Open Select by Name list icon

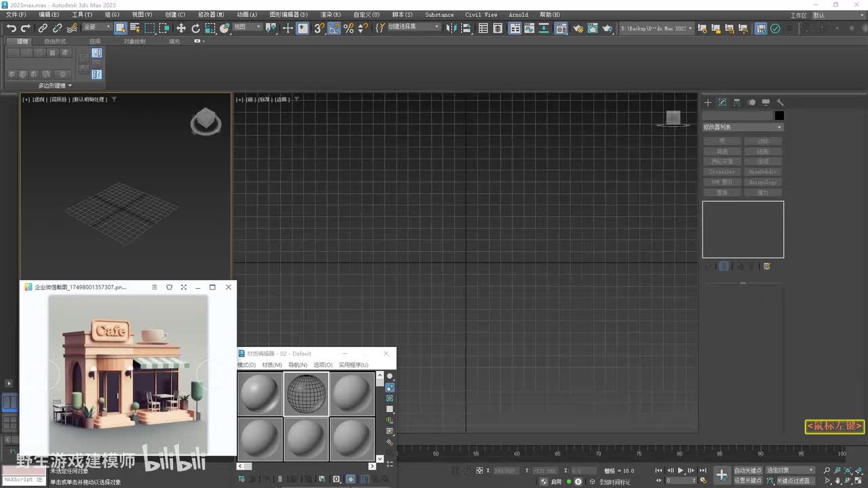[x=135, y=28]
